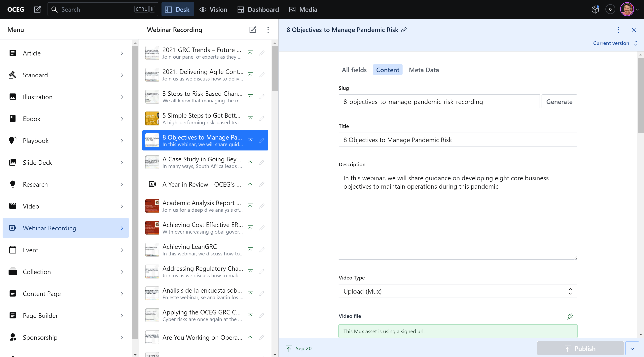
Task: Copy the document link icon next to the title
Action: (x=404, y=30)
